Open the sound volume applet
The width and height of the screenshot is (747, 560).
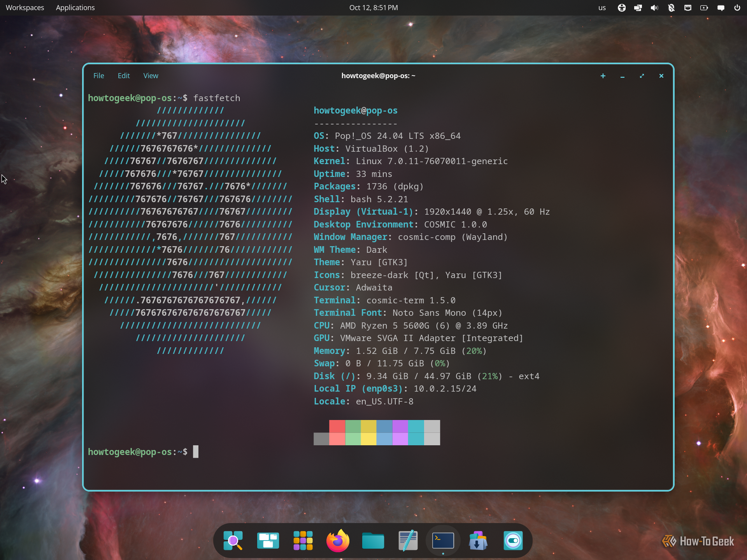(654, 8)
